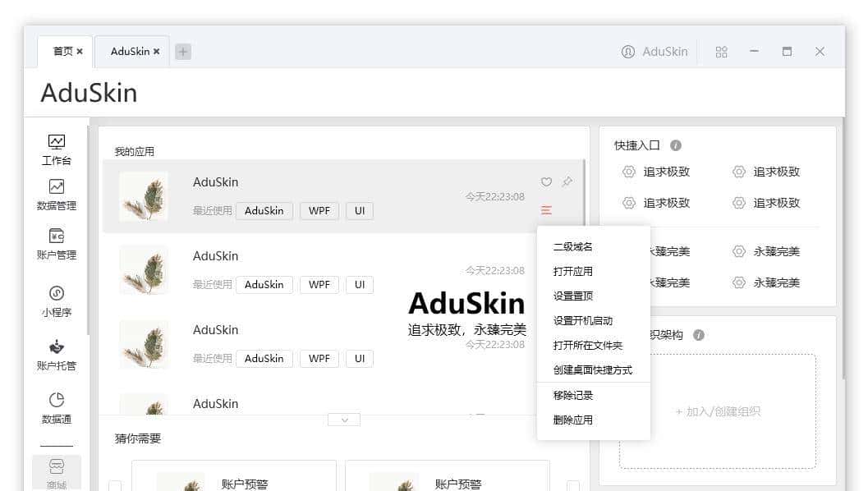868x491 pixels.
Task: Open 小程序 from the sidebar
Action: tap(56, 294)
